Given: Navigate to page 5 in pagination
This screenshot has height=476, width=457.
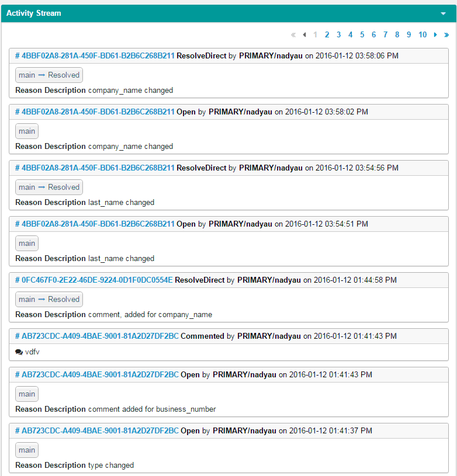Looking at the screenshot, I should (362, 35).
